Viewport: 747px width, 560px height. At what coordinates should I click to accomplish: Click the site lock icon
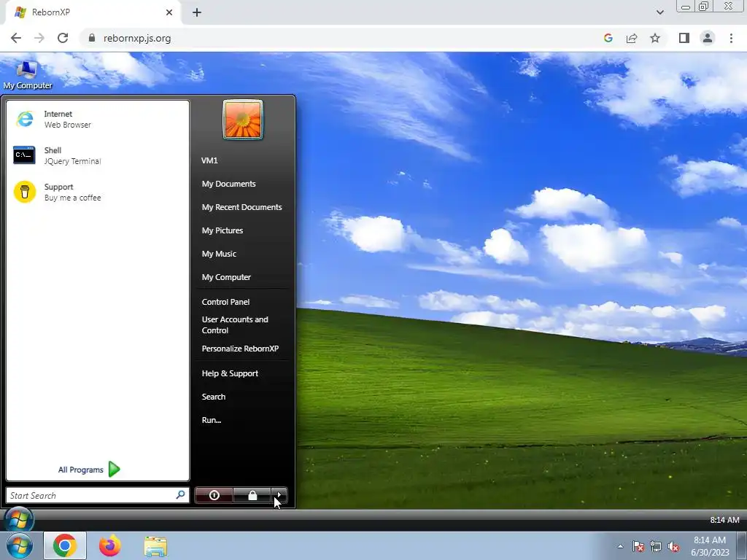[x=92, y=38]
